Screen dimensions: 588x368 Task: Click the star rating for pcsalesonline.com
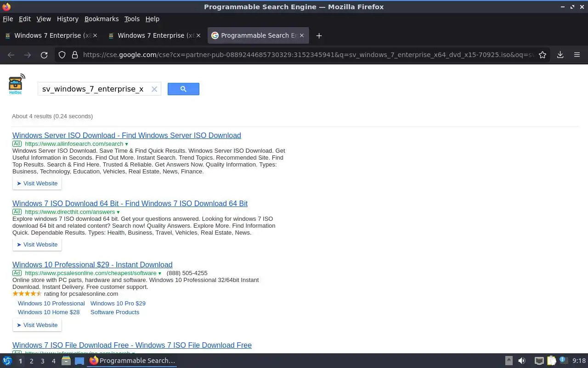tap(27, 293)
